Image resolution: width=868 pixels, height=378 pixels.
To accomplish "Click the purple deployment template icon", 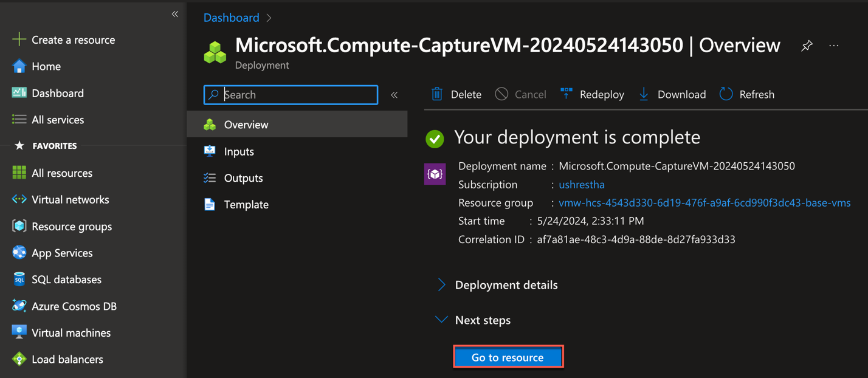I will click(435, 174).
